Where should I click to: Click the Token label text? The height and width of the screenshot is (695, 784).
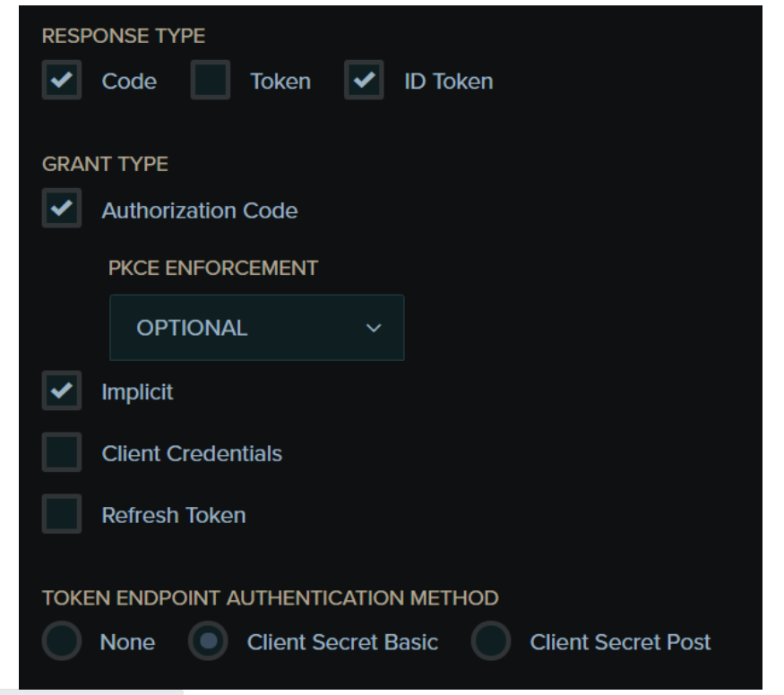tap(280, 82)
